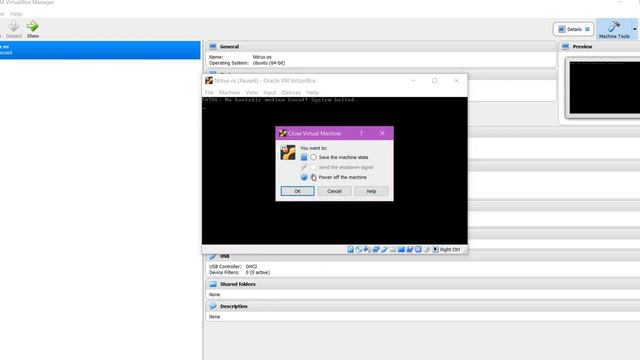The width and height of the screenshot is (640, 360).
Task: Click the green Show arrow in Manager toolbar
Action: [33, 27]
